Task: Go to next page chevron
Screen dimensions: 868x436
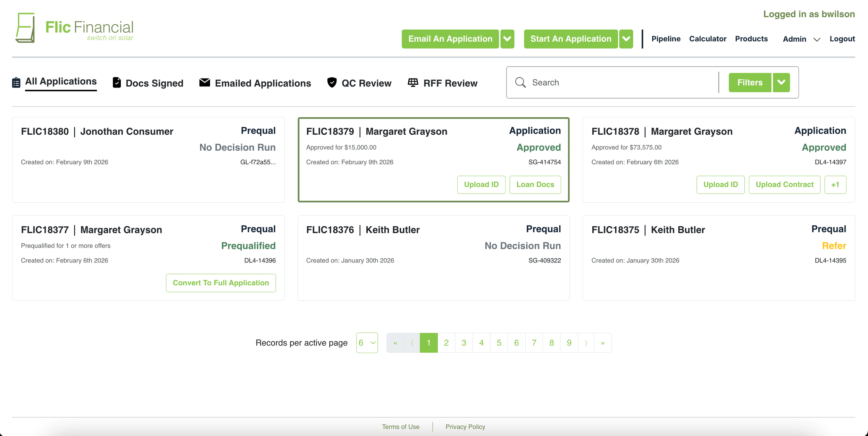Action: [586, 343]
